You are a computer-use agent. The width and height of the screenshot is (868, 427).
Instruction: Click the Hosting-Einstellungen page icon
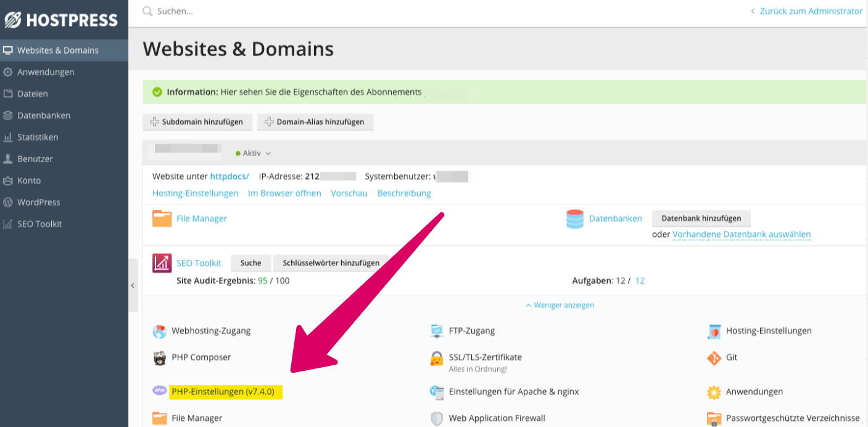click(x=714, y=331)
